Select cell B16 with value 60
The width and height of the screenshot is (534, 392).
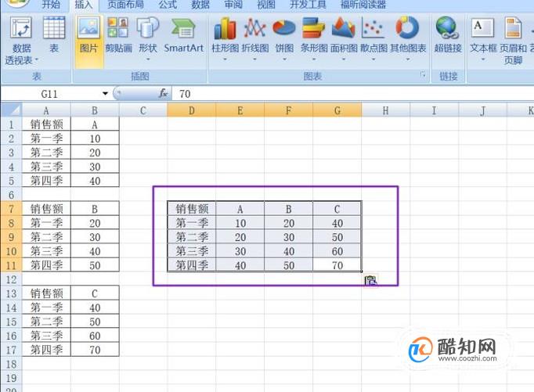[x=95, y=336]
